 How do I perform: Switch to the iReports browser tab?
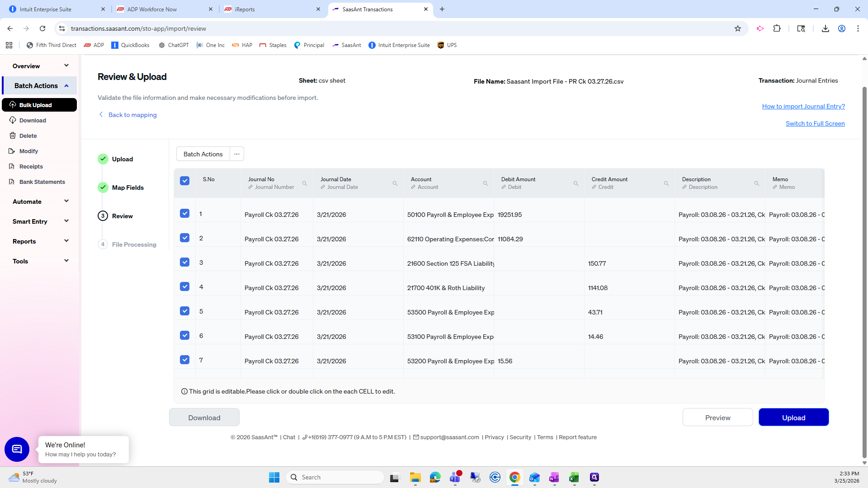tap(245, 9)
